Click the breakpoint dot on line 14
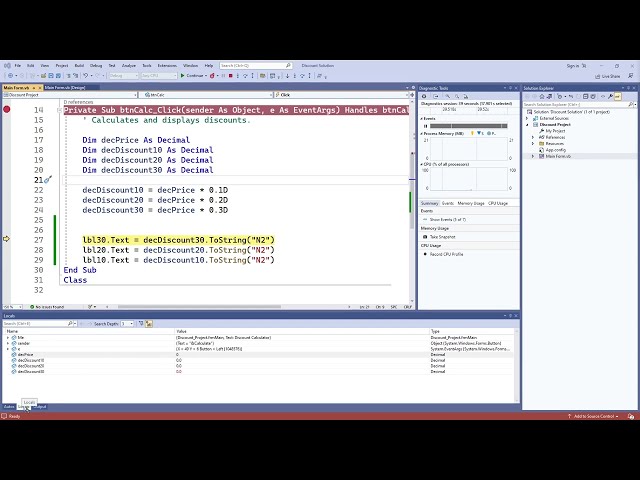 pyautogui.click(x=7, y=109)
